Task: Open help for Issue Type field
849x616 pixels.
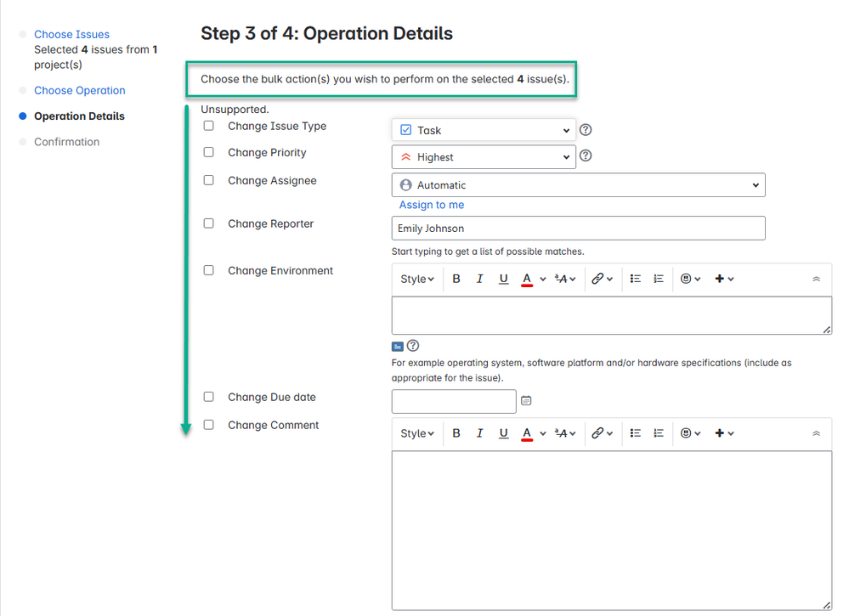Action: (x=586, y=130)
